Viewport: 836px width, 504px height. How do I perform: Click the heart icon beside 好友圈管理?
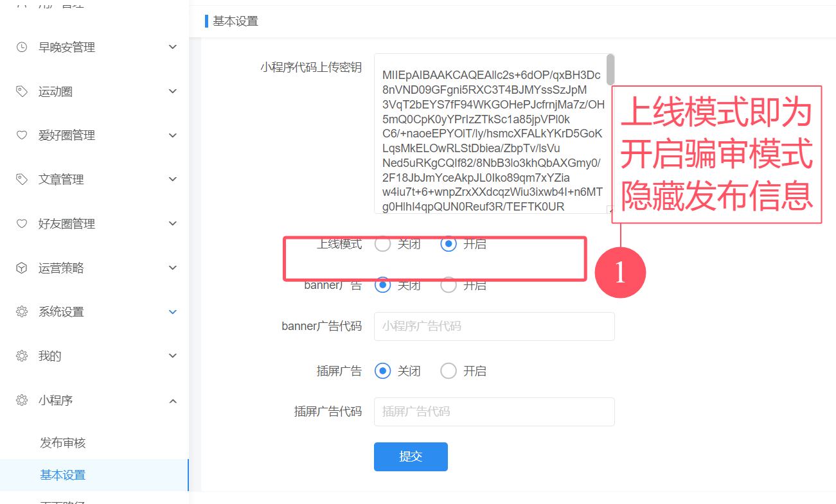point(22,223)
